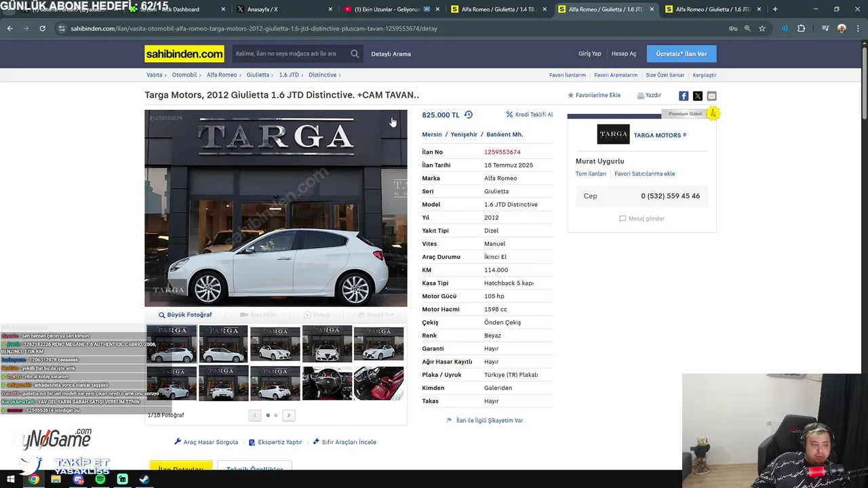
Task: Open the Vasıta breadcrumb
Action: (154, 75)
